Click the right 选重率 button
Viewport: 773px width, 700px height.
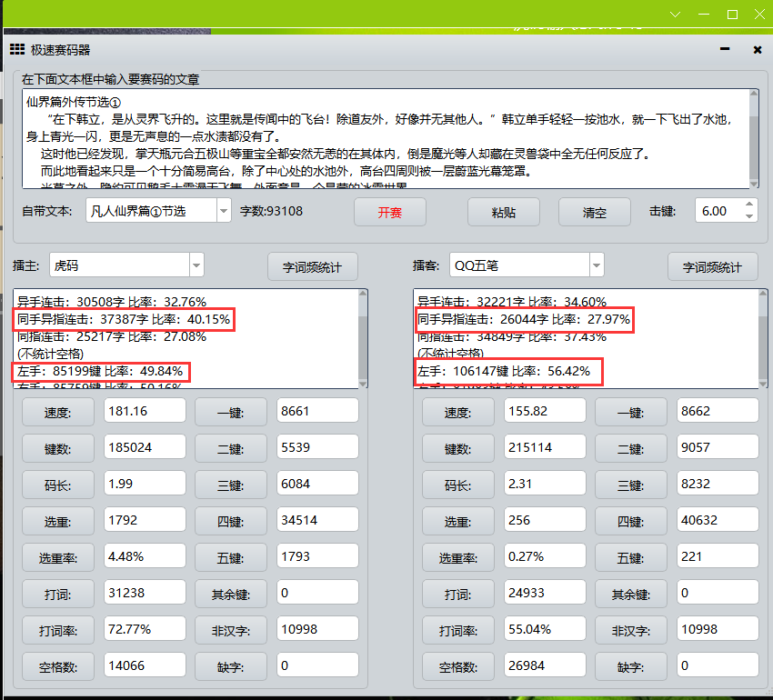[458, 557]
